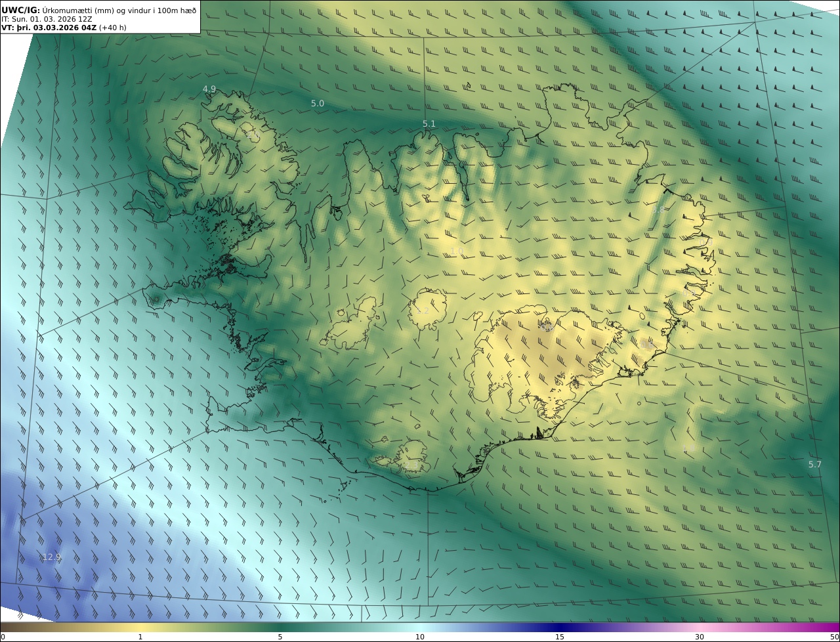Viewport: 840px width, 642px height.
Task: Click the 15 tick on the color scale
Action: click(x=560, y=637)
